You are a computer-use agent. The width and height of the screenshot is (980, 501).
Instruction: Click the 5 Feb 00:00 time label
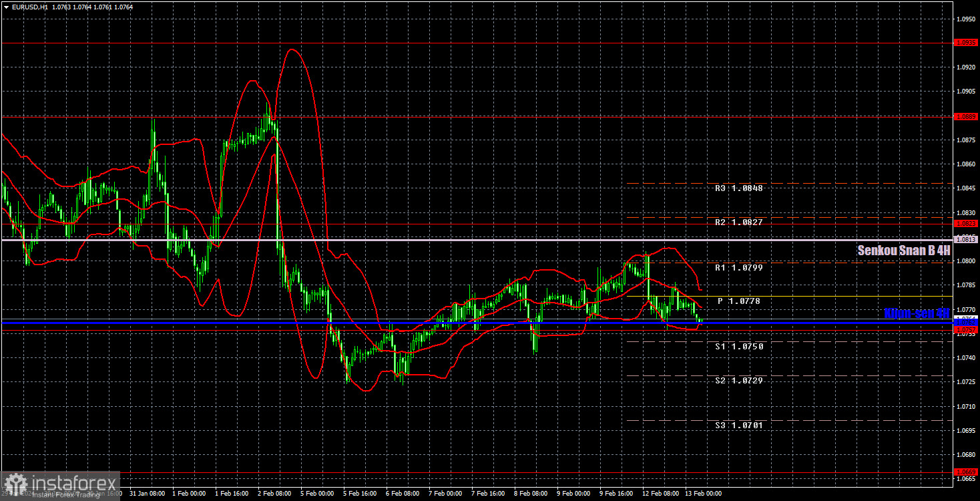tap(316, 494)
